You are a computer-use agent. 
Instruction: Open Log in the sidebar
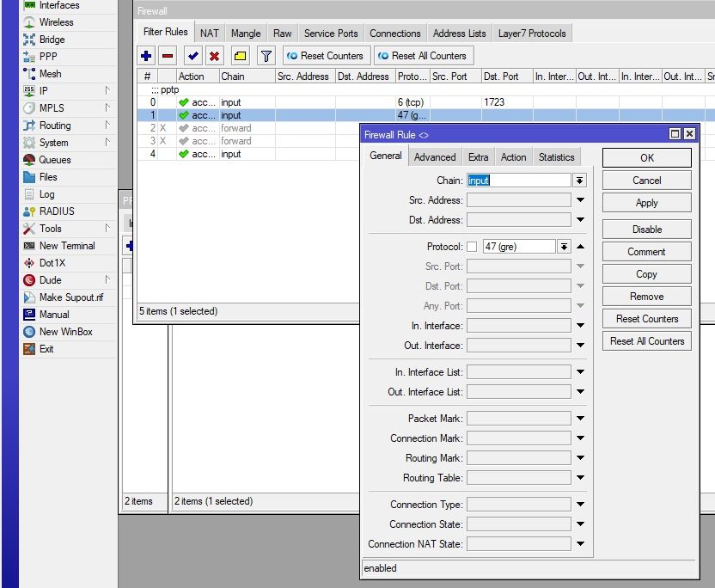point(46,194)
